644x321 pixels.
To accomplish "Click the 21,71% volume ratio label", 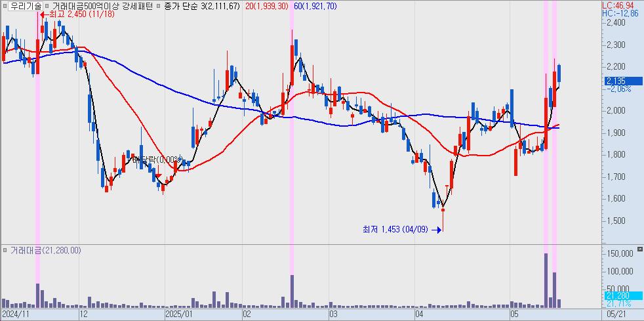I will [618, 304].
